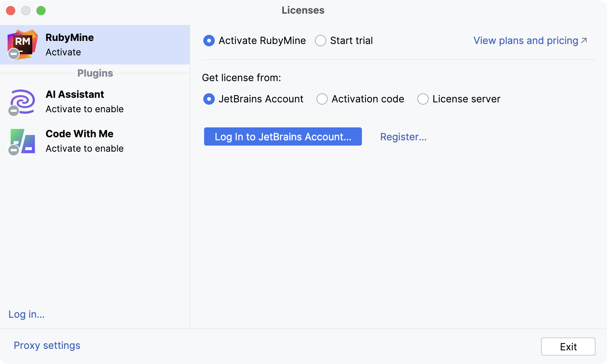Screen dimensions: 607x364
Task: Click the minus badge on the RubyMine icon
Action: [x=14, y=53]
